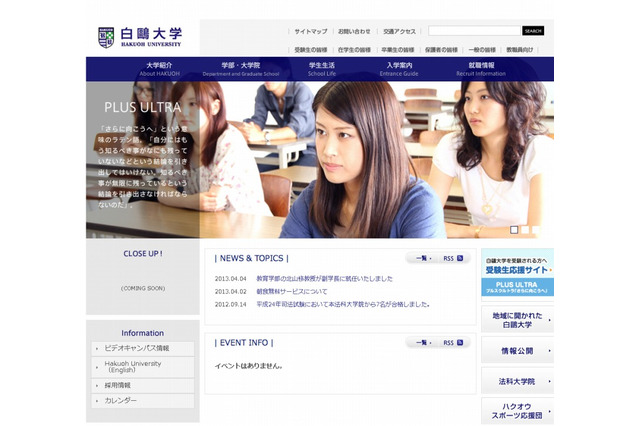Open ビデオキャンパス情報 in Information

(x=143, y=348)
